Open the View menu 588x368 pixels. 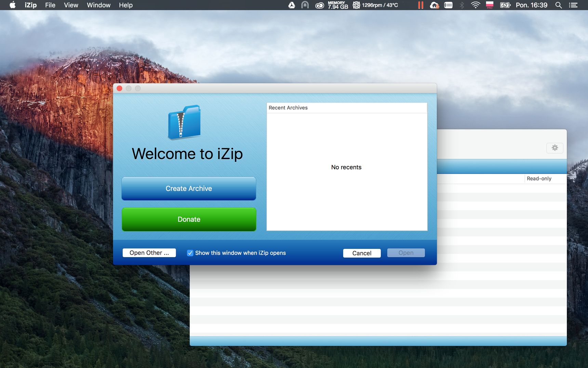(x=71, y=5)
